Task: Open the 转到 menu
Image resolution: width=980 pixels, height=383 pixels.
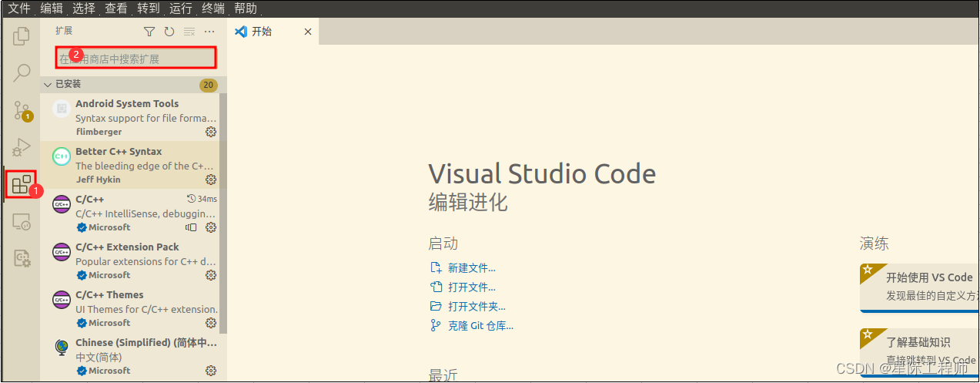Action: [149, 8]
